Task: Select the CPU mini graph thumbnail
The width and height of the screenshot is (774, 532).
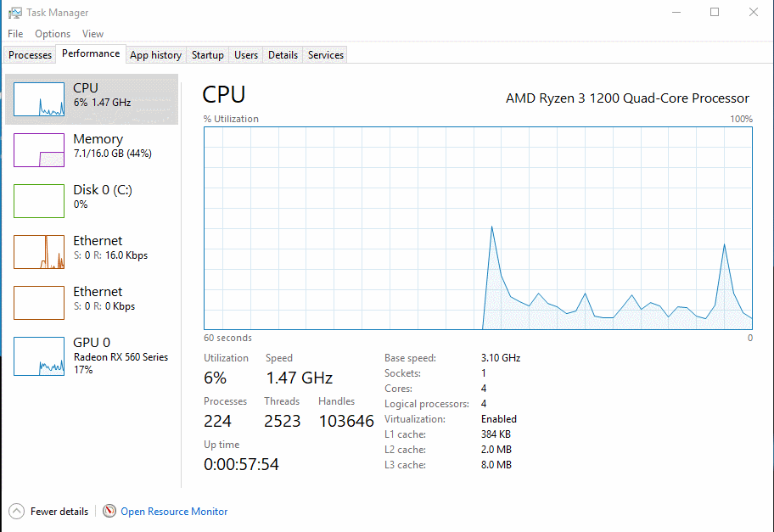Action: [x=39, y=99]
